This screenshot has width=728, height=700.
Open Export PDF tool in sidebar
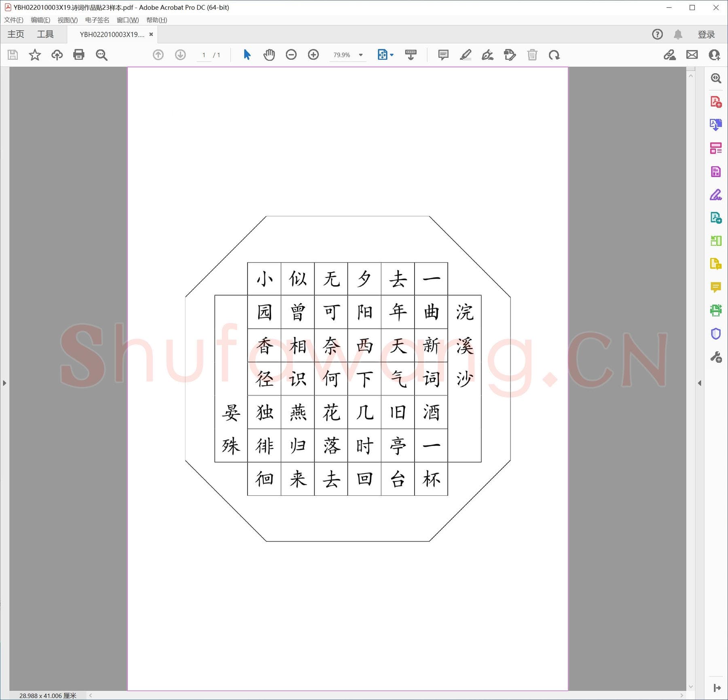716,125
